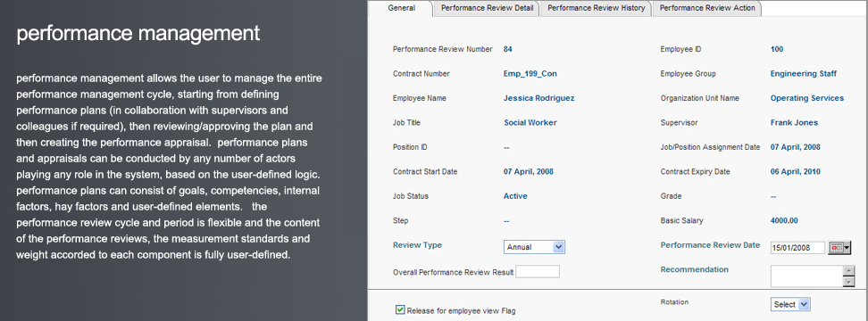Viewport: 868px width, 321px height.
Task: Click contract number Emp_199_Con
Action: point(530,73)
